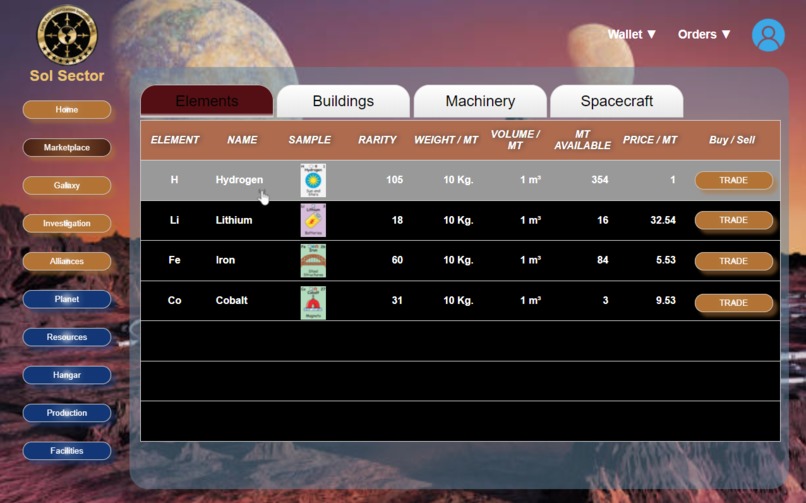Switch to the Elements tab

pyautogui.click(x=207, y=101)
